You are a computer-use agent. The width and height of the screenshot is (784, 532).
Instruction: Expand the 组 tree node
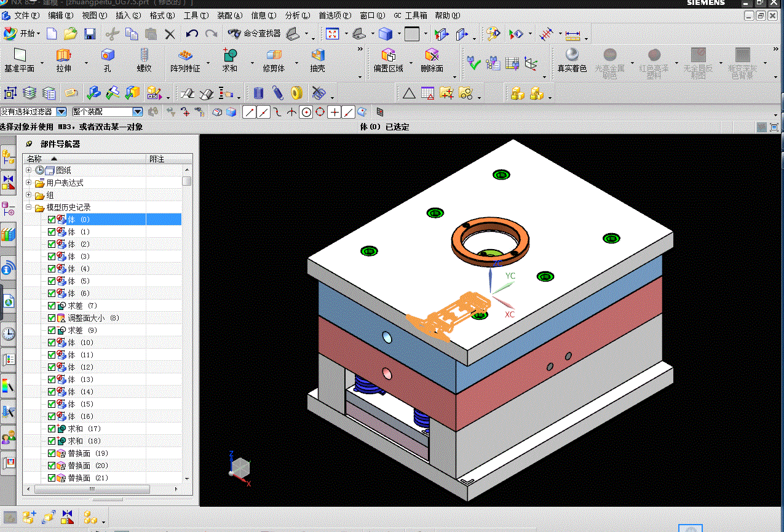[x=28, y=195]
